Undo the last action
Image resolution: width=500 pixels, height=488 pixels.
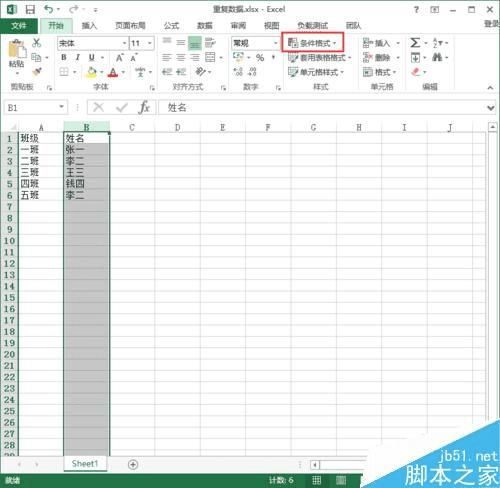[x=49, y=9]
